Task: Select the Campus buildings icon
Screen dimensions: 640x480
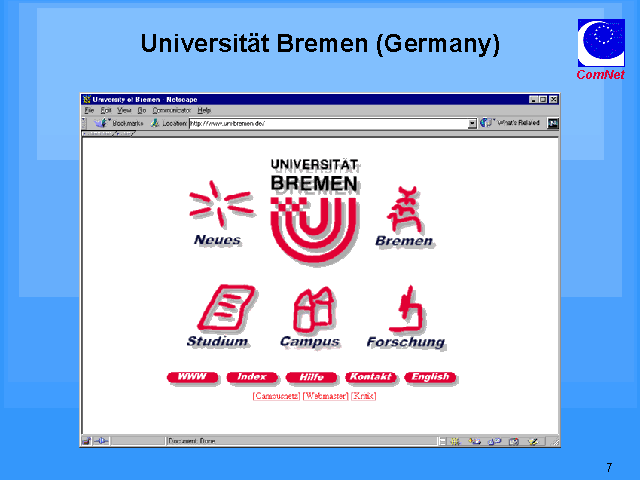Action: 313,309
